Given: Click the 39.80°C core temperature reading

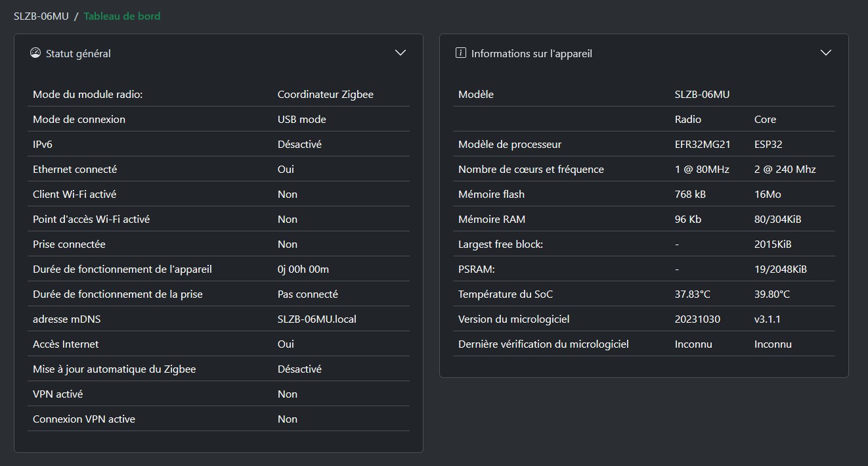Looking at the screenshot, I should tap(771, 294).
